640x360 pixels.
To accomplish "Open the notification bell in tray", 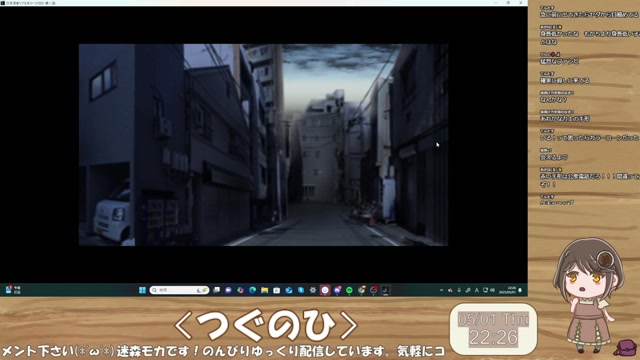I will tap(520, 290).
